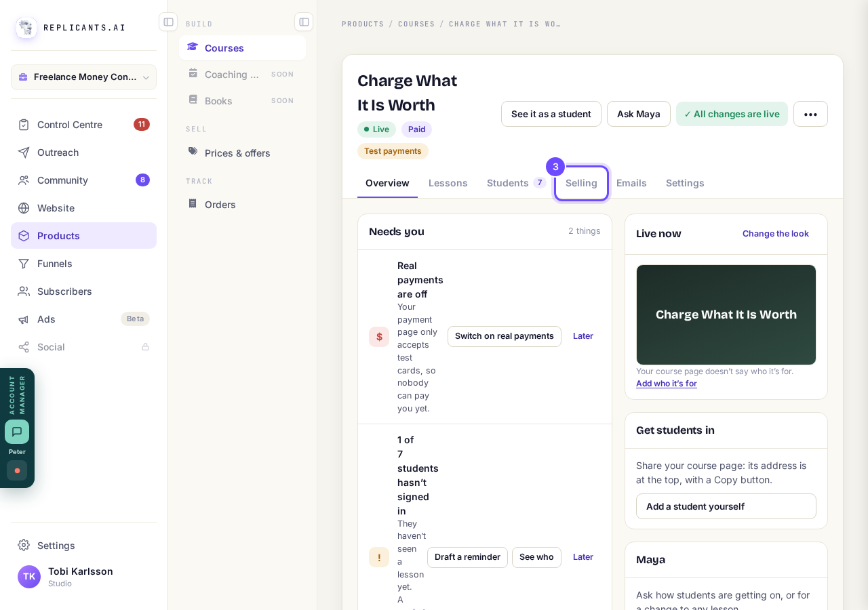Switch to the Lessons tab

pyautogui.click(x=448, y=183)
